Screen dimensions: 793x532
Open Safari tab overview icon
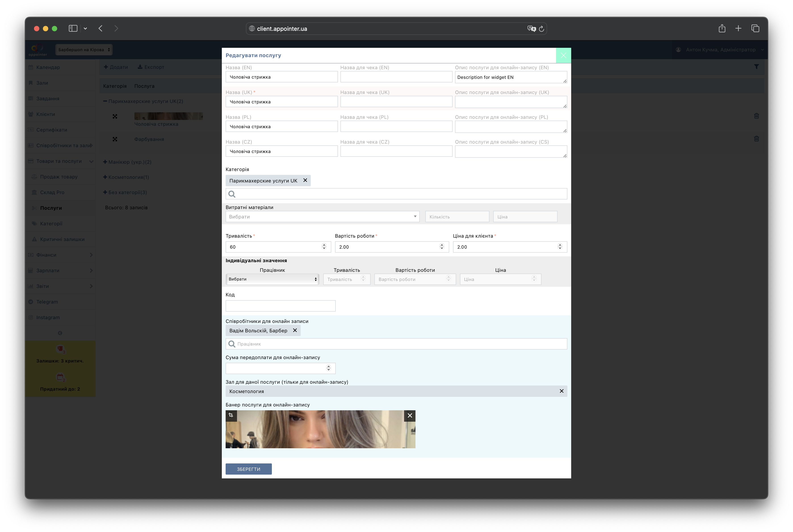point(755,29)
